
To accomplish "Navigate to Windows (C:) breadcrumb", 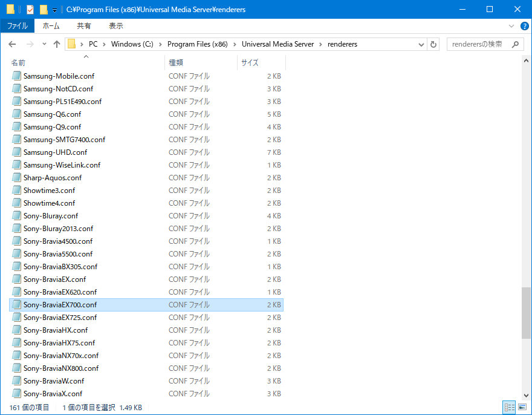I will [x=132, y=44].
